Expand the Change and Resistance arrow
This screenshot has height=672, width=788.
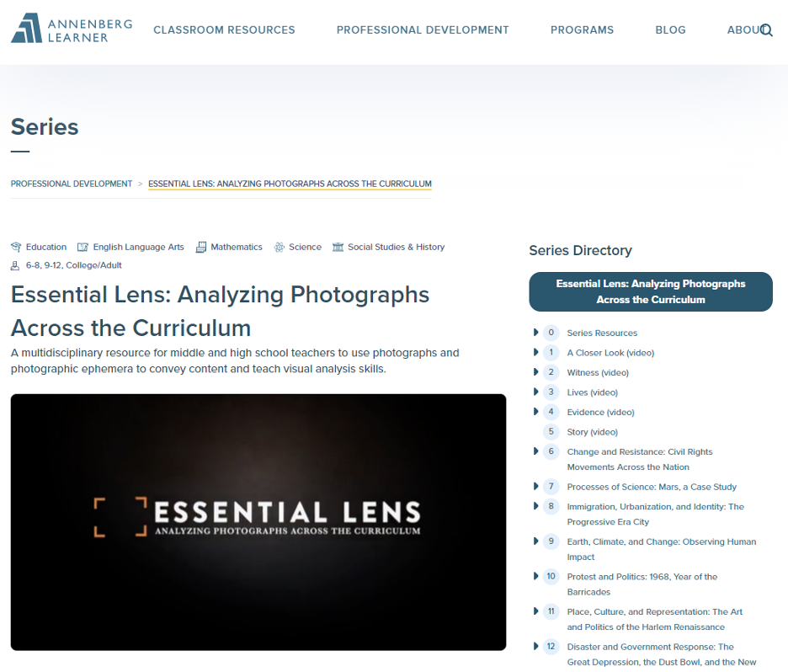[x=535, y=451]
